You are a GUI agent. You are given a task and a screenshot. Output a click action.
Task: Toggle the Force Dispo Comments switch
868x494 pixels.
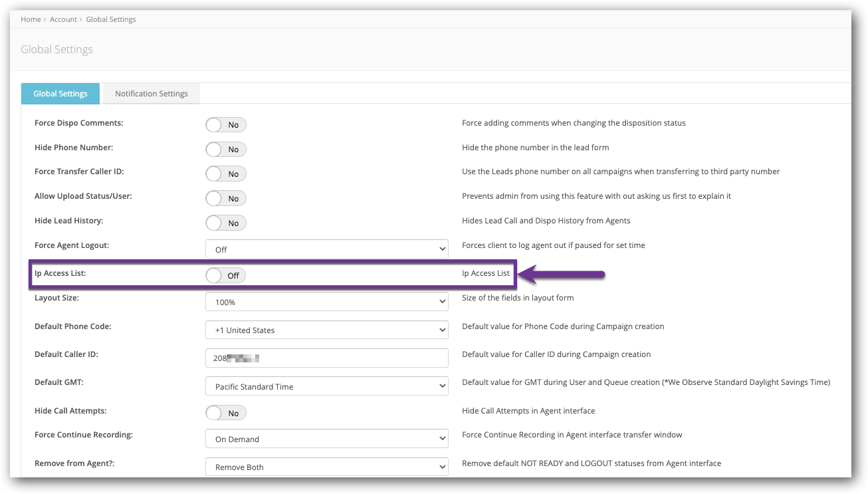(x=225, y=124)
